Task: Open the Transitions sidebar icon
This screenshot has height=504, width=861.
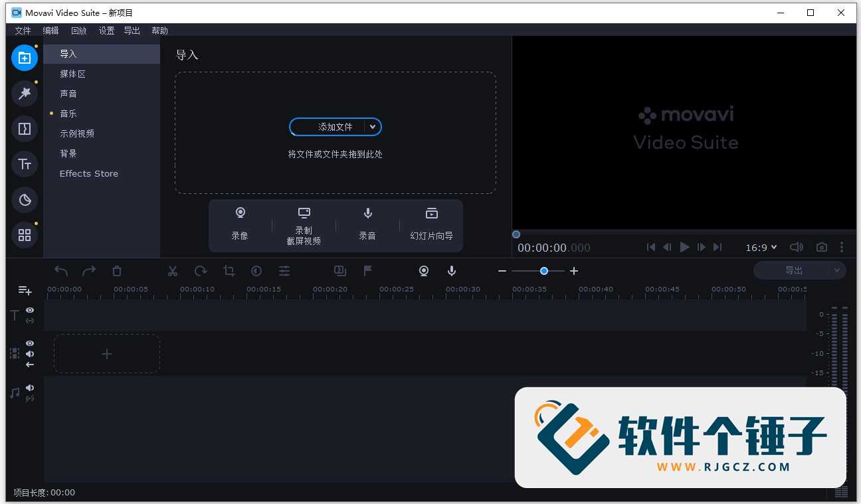Action: tap(25, 129)
